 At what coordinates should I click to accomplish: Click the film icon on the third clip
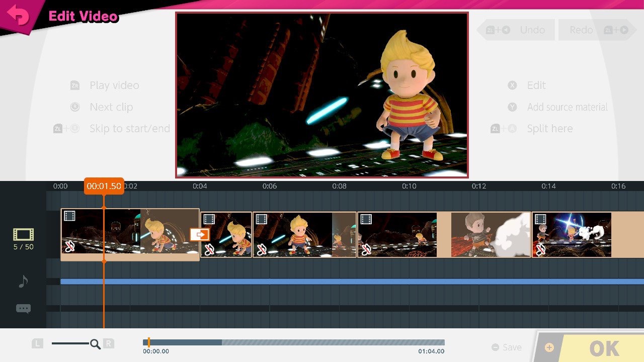tap(261, 219)
